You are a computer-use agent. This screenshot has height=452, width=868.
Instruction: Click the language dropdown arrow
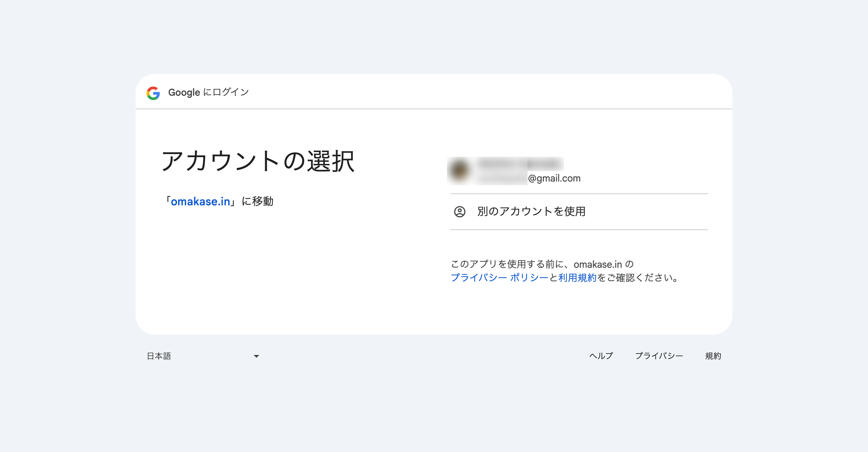click(x=256, y=356)
